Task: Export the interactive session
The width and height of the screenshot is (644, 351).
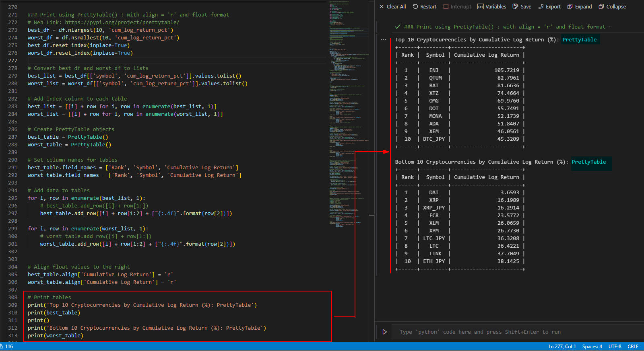Action: (549, 6)
